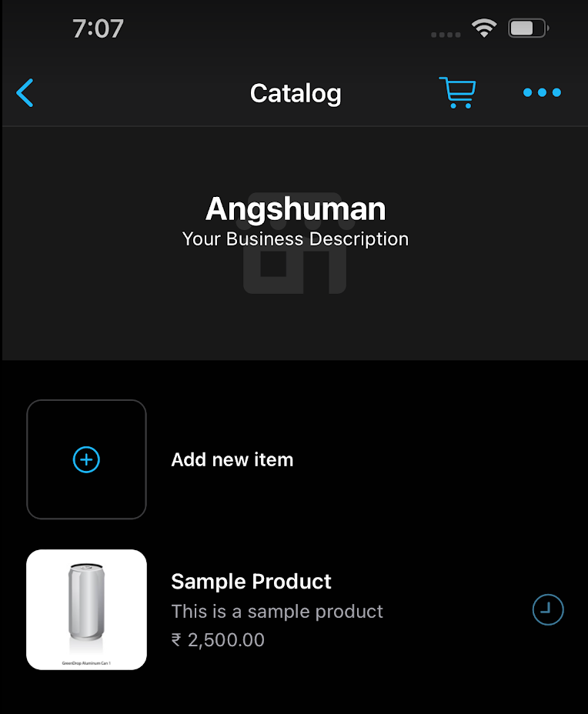588x714 pixels.
Task: Tap the cellular signal dots
Action: coord(446,35)
